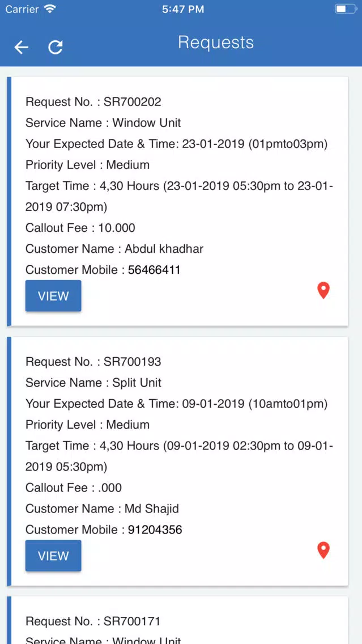
Task: Select the Requests page title
Action: click(216, 43)
